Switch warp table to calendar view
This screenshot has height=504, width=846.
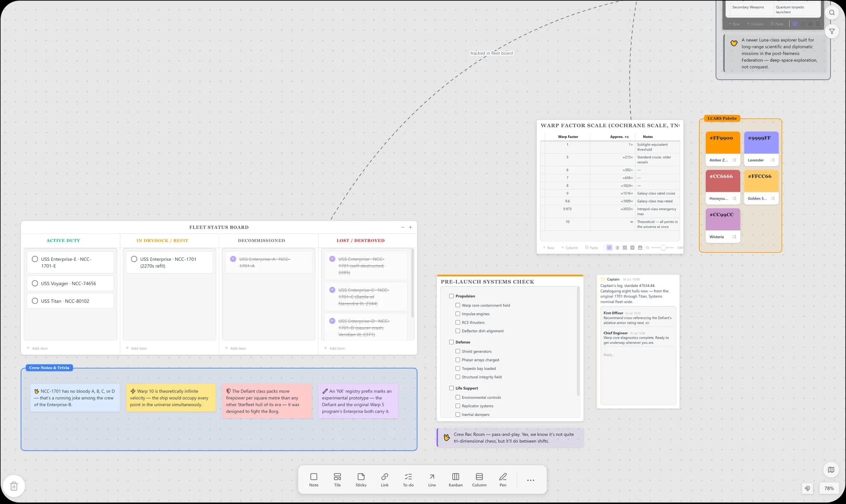coord(640,248)
